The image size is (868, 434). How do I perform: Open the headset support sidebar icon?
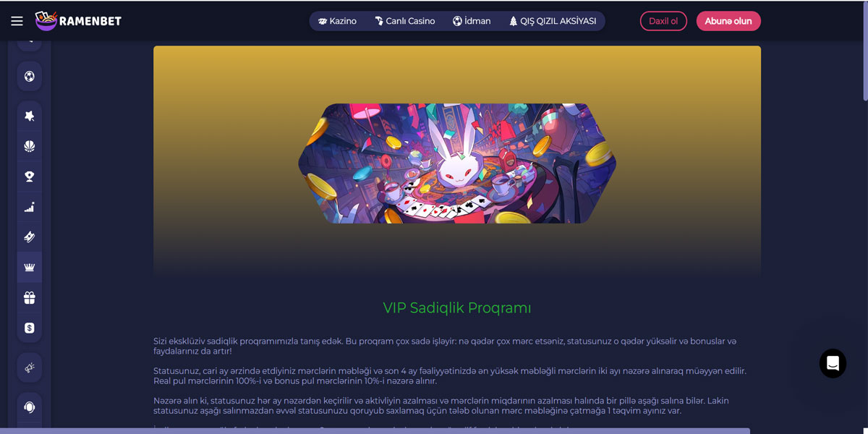[29, 407]
